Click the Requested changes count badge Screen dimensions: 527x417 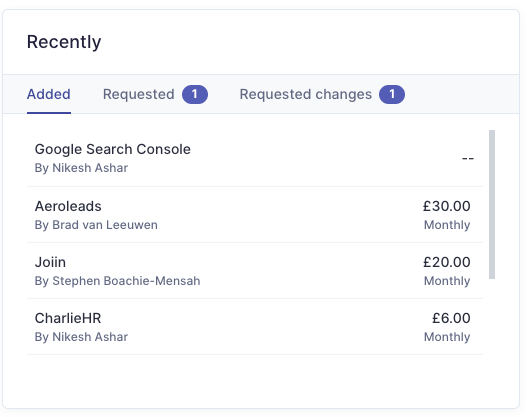tap(392, 94)
